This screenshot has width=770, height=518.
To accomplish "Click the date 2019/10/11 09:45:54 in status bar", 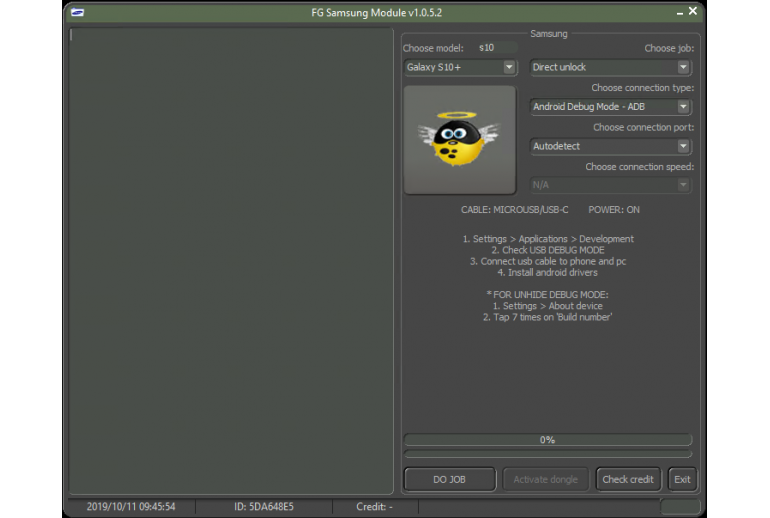I will coord(131,507).
